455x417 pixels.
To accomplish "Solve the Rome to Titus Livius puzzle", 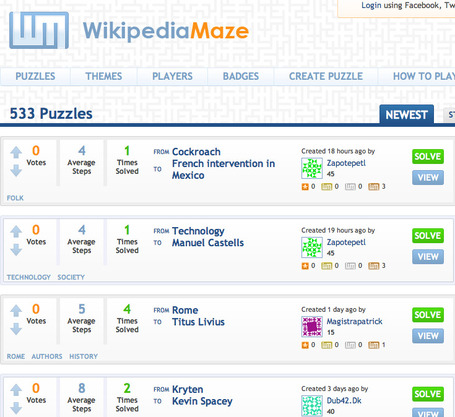I will click(428, 315).
